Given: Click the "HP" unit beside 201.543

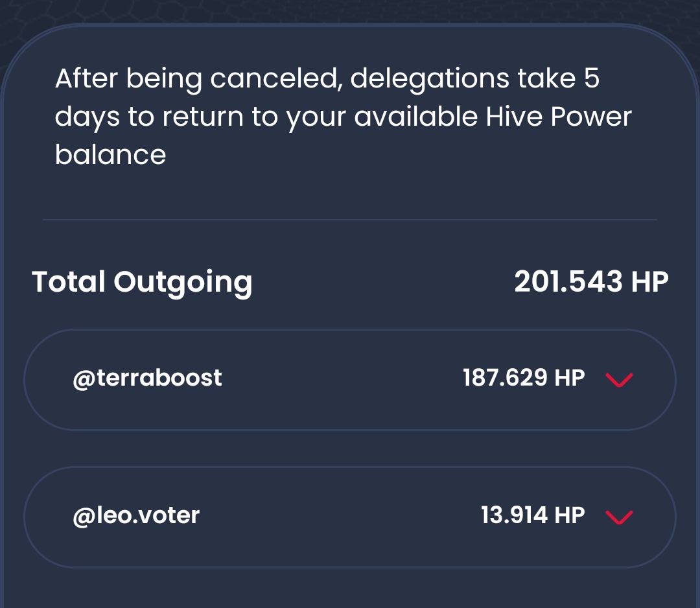Looking at the screenshot, I should click(649, 282).
